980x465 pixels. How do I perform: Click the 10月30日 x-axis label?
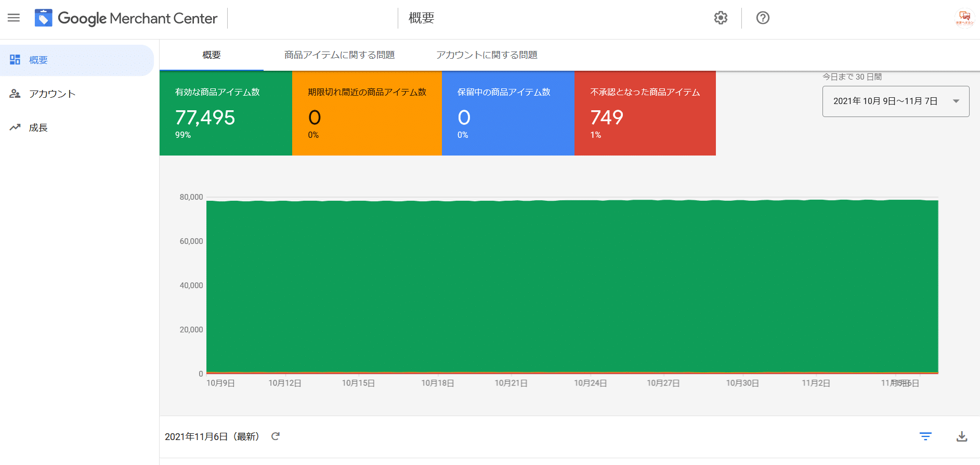click(x=742, y=383)
